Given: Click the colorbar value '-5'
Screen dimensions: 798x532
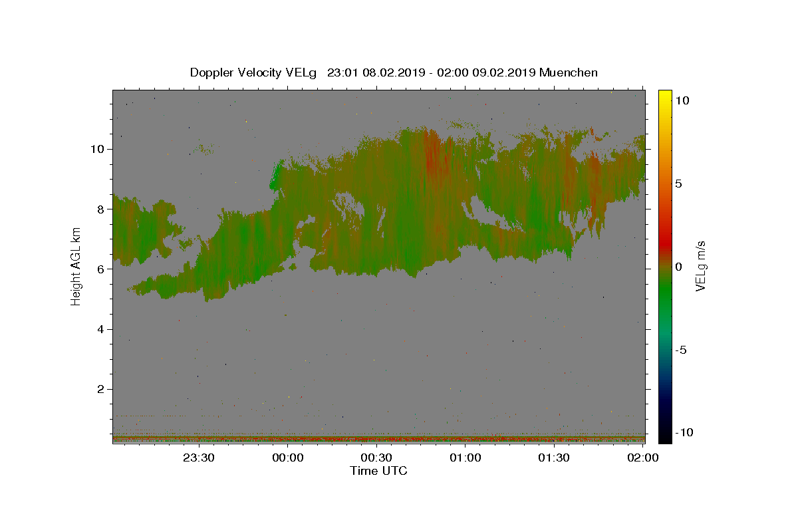Looking at the screenshot, I should coord(682,350).
